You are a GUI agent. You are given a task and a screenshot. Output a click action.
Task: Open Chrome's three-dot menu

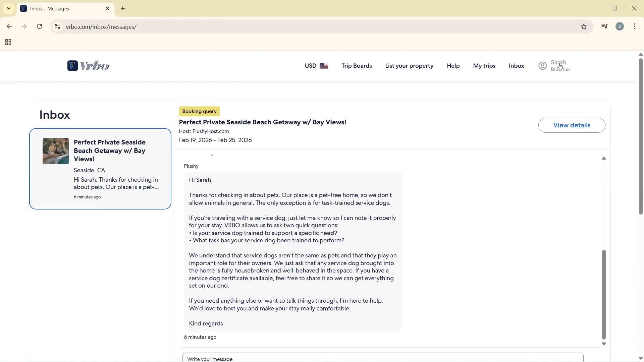tap(635, 26)
